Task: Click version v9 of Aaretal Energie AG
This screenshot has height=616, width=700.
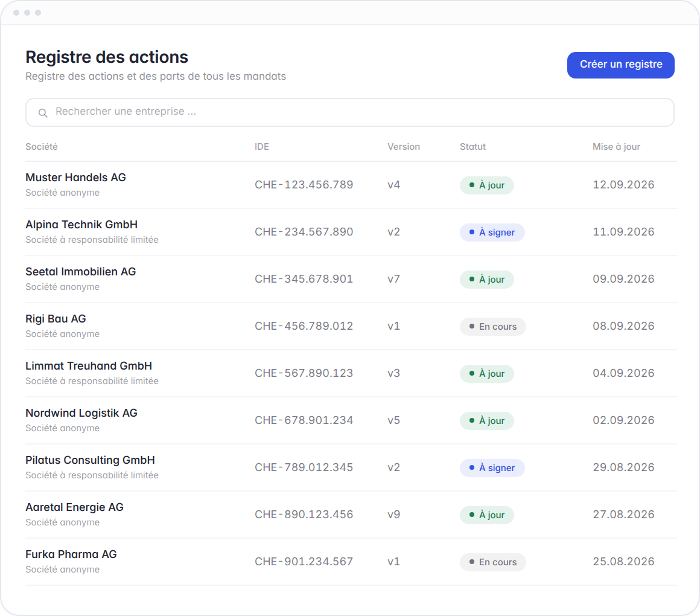Action: (x=393, y=515)
